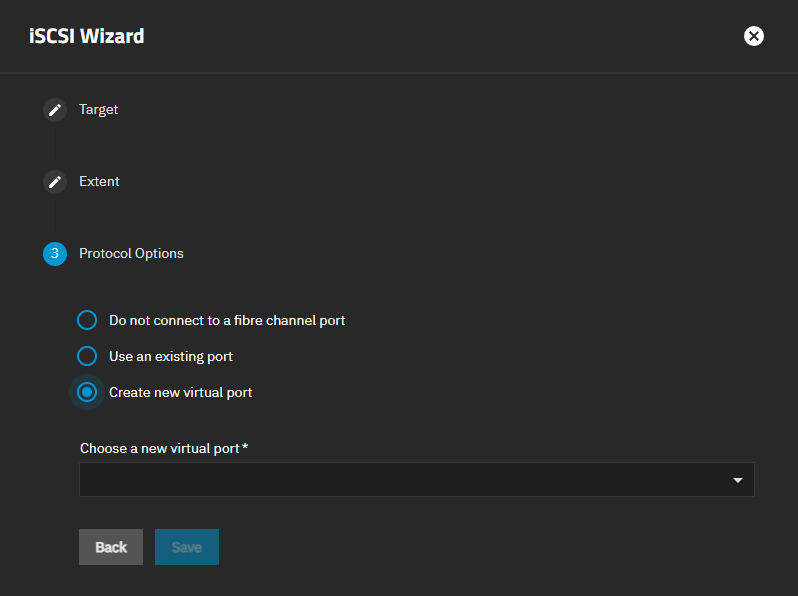Click the virtual port dropdown arrow

click(x=738, y=480)
